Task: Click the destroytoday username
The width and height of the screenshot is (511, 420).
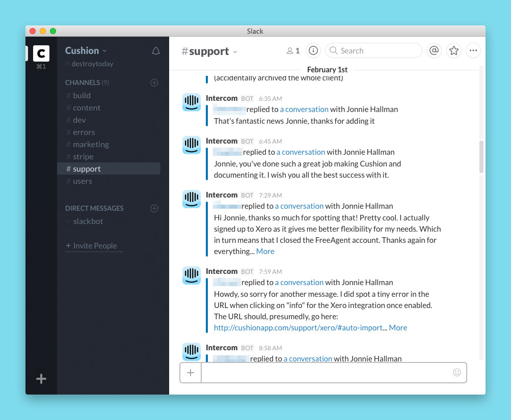Action: coord(92,64)
